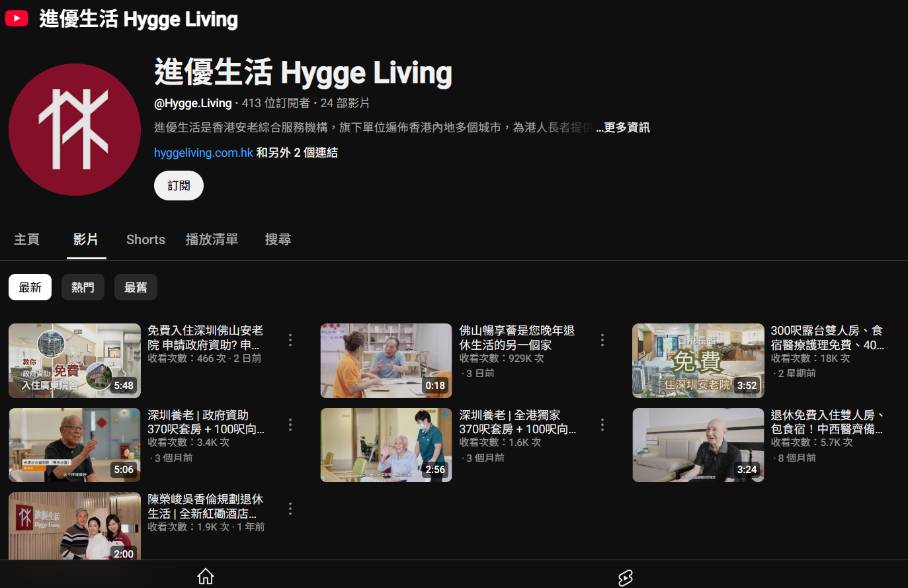Image resolution: width=908 pixels, height=588 pixels.
Task: Click the title 深圳養老 | 政府資助
Action: pos(206,422)
